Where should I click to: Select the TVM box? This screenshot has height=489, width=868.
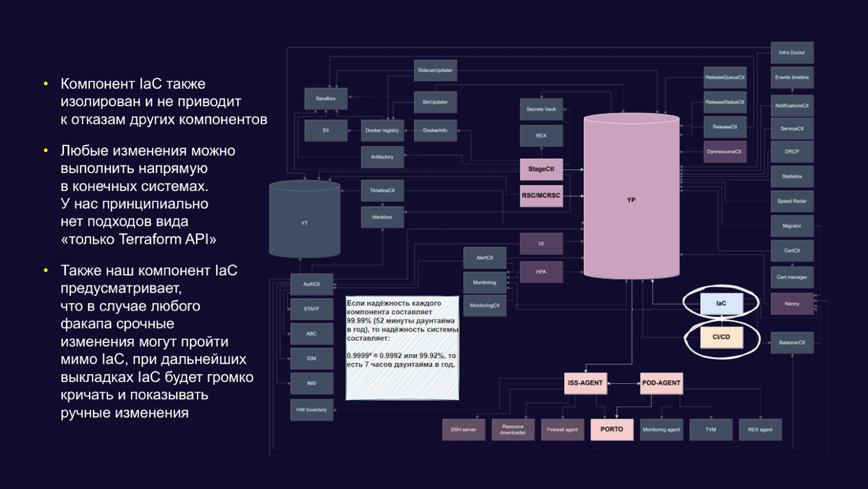(x=711, y=430)
